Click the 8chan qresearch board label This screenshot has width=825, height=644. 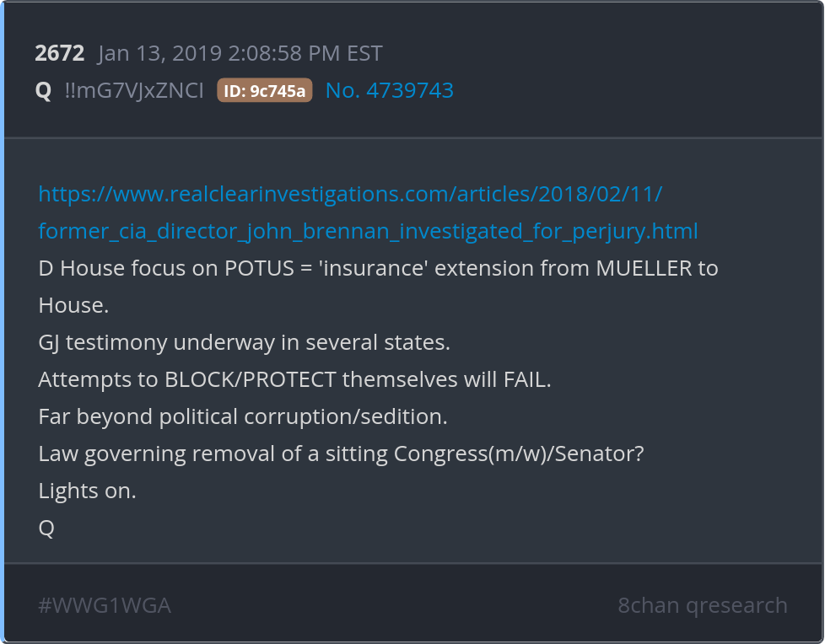[702, 605]
